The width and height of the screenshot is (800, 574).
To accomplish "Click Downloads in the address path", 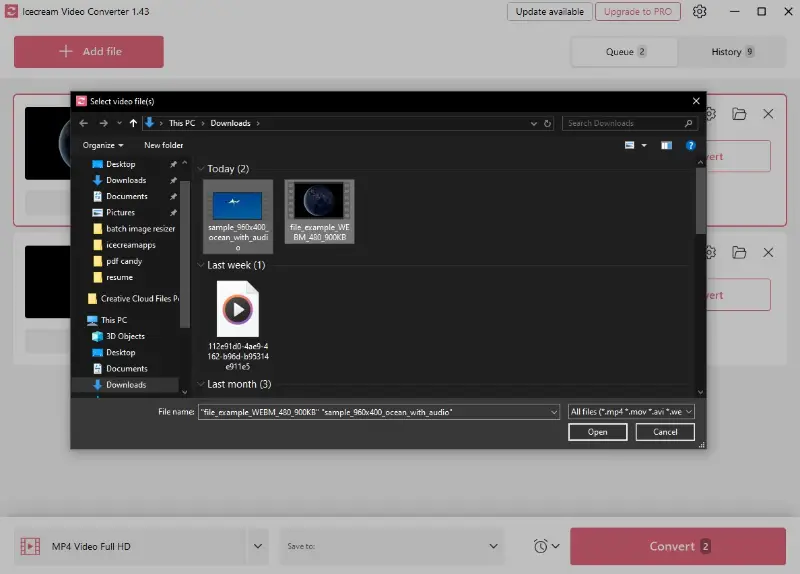I will click(231, 123).
